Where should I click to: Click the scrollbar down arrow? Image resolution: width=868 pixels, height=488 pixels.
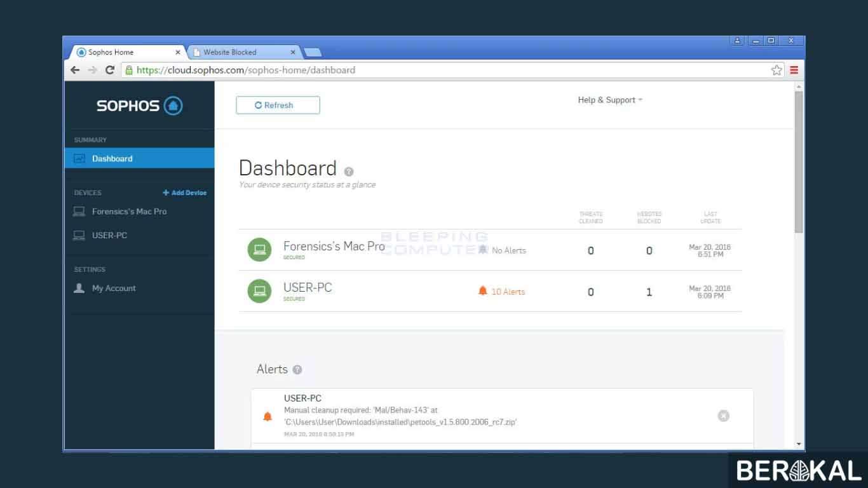799,445
